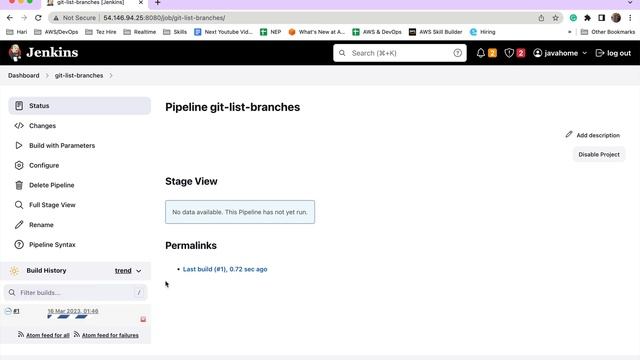The image size is (640, 360).
Task: Select the Status sidebar item
Action: 80,106
